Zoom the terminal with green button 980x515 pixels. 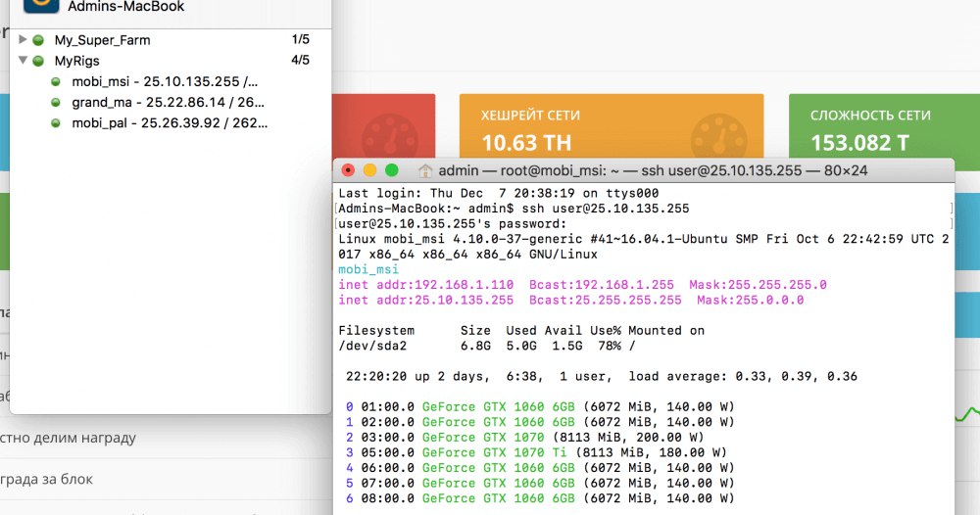coord(392,169)
